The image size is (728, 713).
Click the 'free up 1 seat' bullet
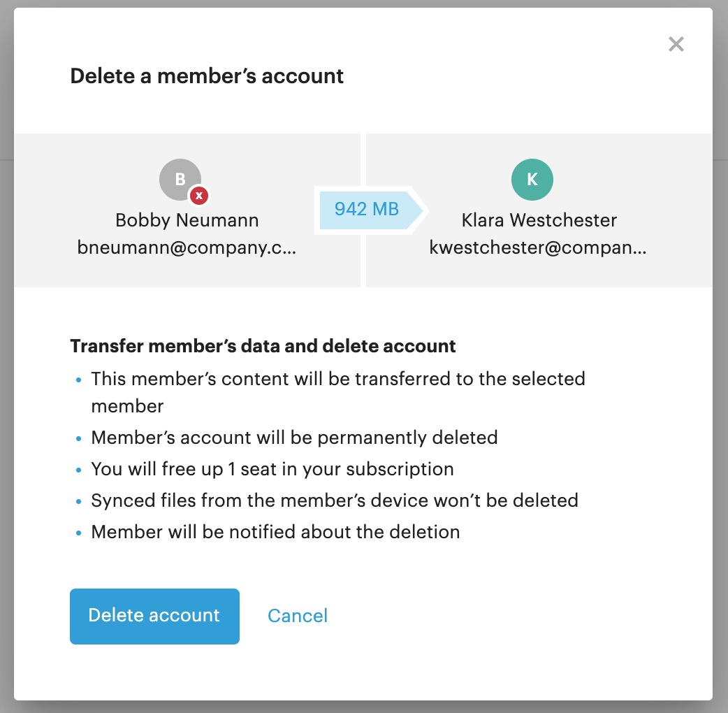coord(272,469)
